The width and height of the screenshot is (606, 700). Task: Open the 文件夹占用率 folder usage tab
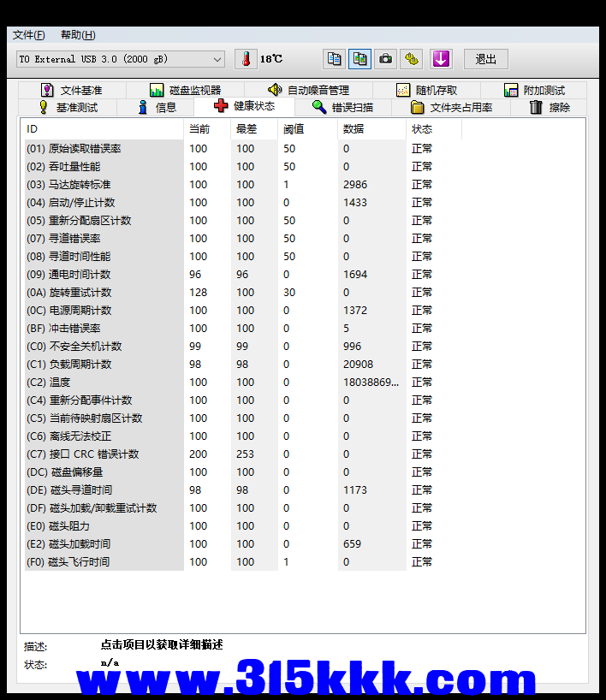452,107
